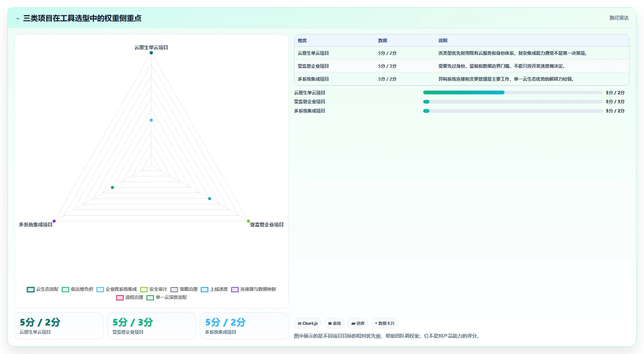Viewport: 644px width, 354px height.
Task: Click the 多系统集成项目 progress bar
Action: [x=513, y=111]
